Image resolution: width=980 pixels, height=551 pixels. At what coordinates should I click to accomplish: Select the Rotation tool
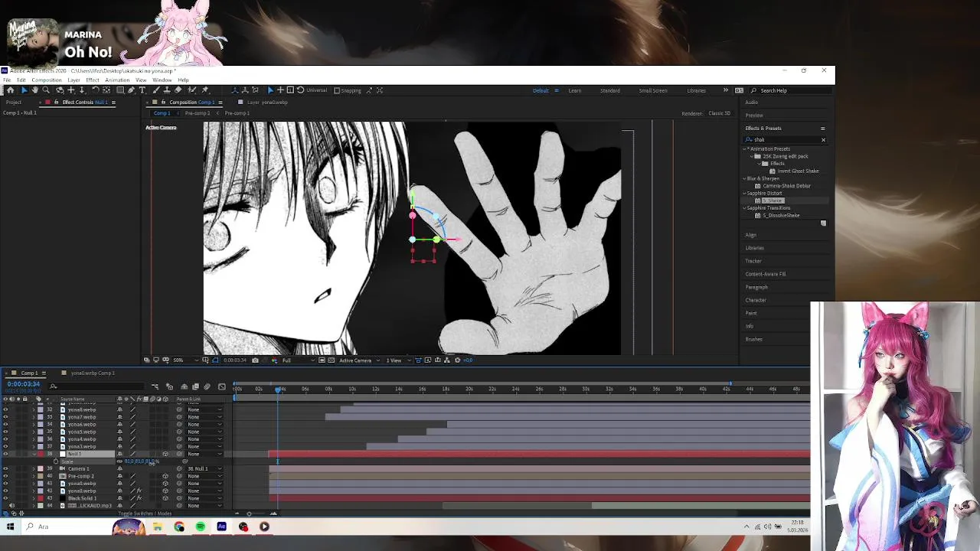[95, 90]
